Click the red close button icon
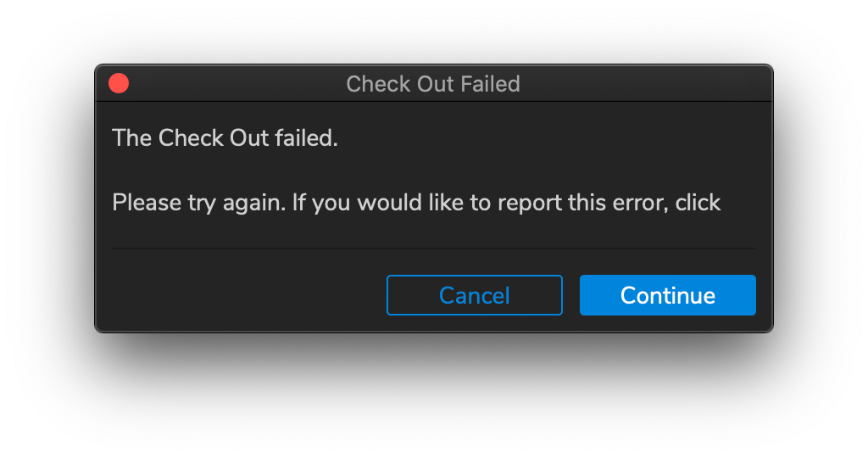The height and width of the screenshot is (458, 868). [x=119, y=83]
